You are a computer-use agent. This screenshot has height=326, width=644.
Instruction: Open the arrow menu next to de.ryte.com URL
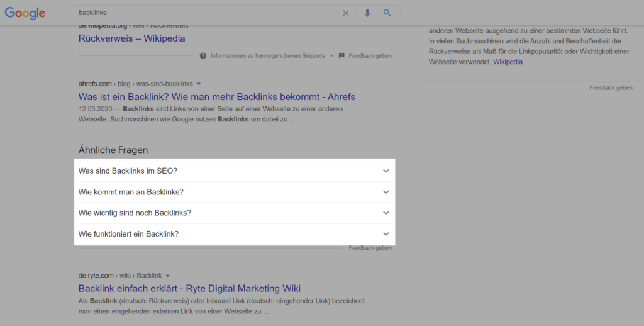[167, 276]
